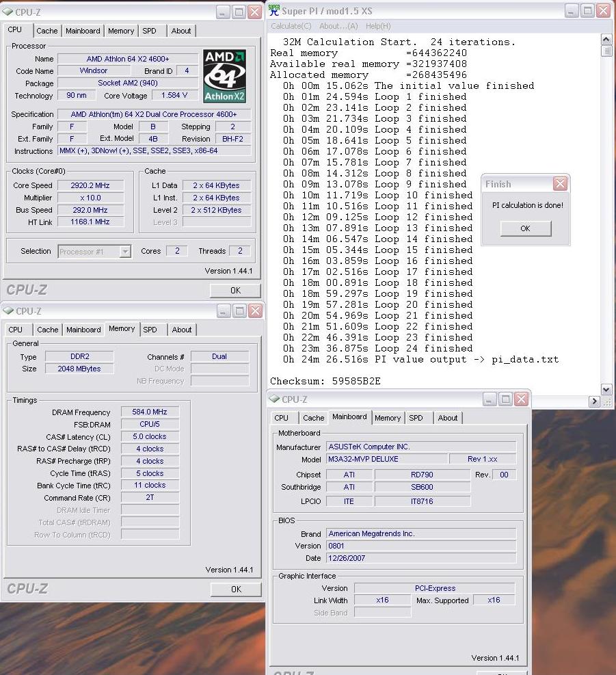This screenshot has height=675, width=616.
Task: Open the Cache tab in top CPU-Z window
Action: coord(47,31)
